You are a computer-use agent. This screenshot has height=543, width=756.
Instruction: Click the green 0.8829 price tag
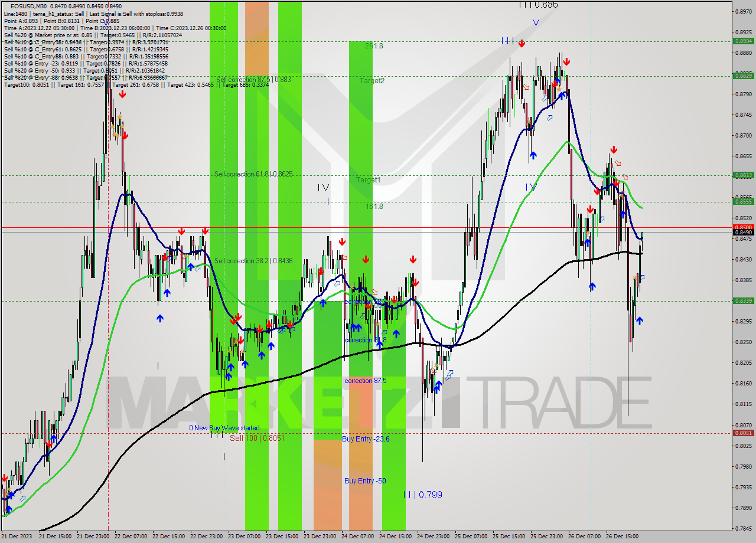pos(742,76)
